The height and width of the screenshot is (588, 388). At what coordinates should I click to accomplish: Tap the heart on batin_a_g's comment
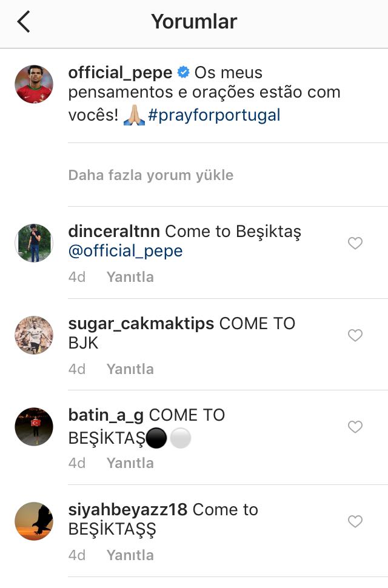point(355,427)
